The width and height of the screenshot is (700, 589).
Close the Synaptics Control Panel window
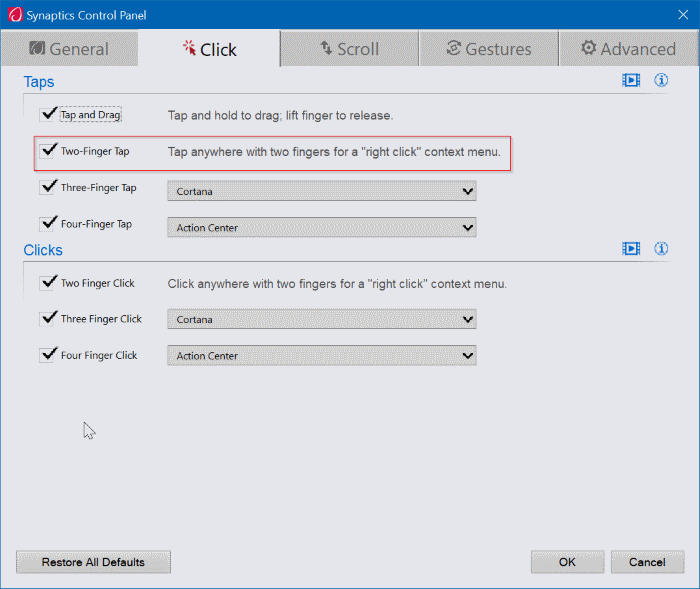pos(683,15)
